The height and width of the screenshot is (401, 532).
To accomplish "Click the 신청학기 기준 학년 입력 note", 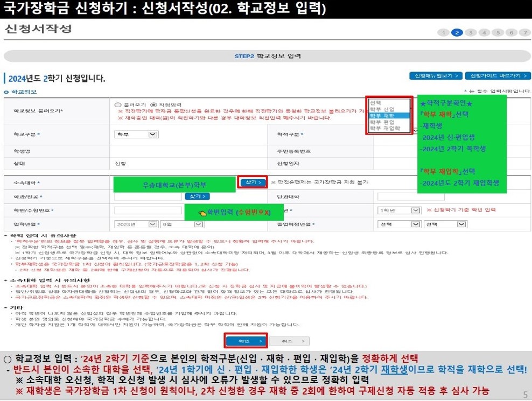I will click(461, 210).
